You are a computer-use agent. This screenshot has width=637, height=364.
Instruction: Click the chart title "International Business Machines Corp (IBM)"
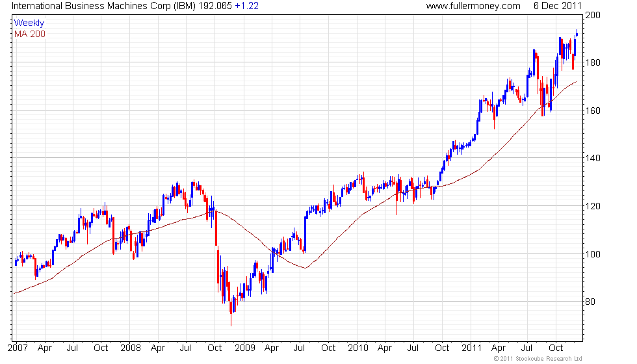coord(103,6)
